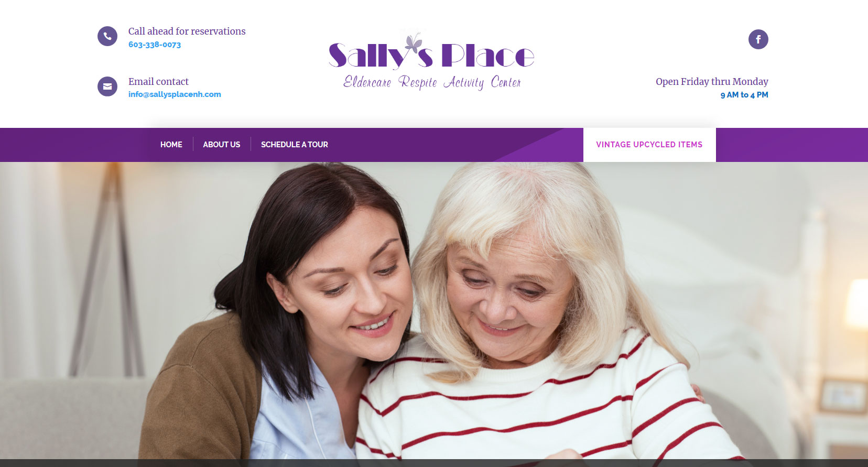The image size is (868, 467).
Task: Click the 9 AM to 4 PM hours text
Action: coord(744,95)
